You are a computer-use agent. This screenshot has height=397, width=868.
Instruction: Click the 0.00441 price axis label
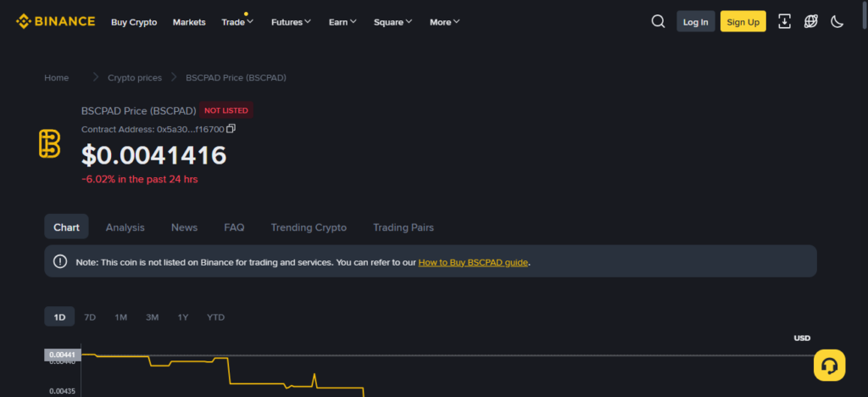[x=63, y=355]
